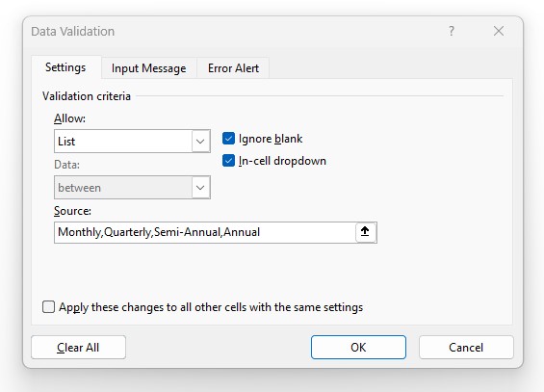544x392 pixels.
Task: Click the Data combo box showing between
Action: click(132, 188)
